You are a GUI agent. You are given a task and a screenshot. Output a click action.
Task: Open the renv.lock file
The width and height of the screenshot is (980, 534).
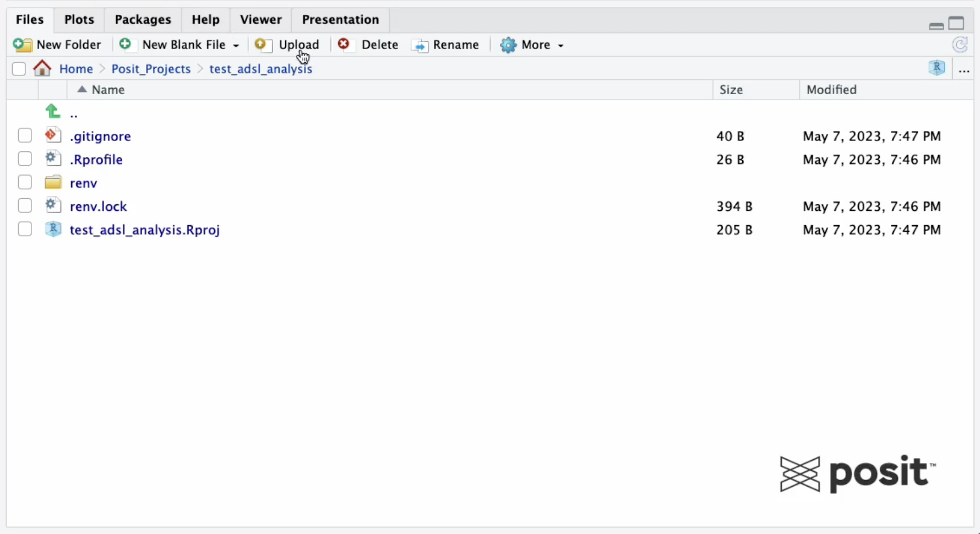(98, 206)
